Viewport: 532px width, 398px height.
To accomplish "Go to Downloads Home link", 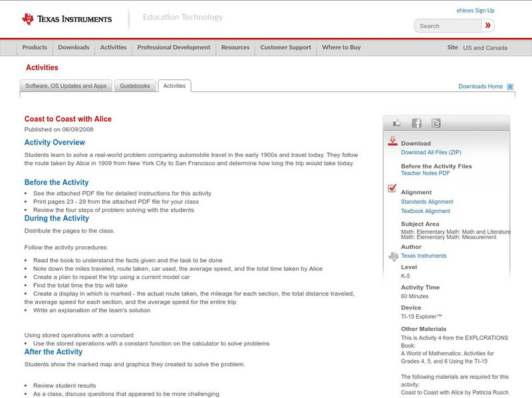I will [480, 87].
